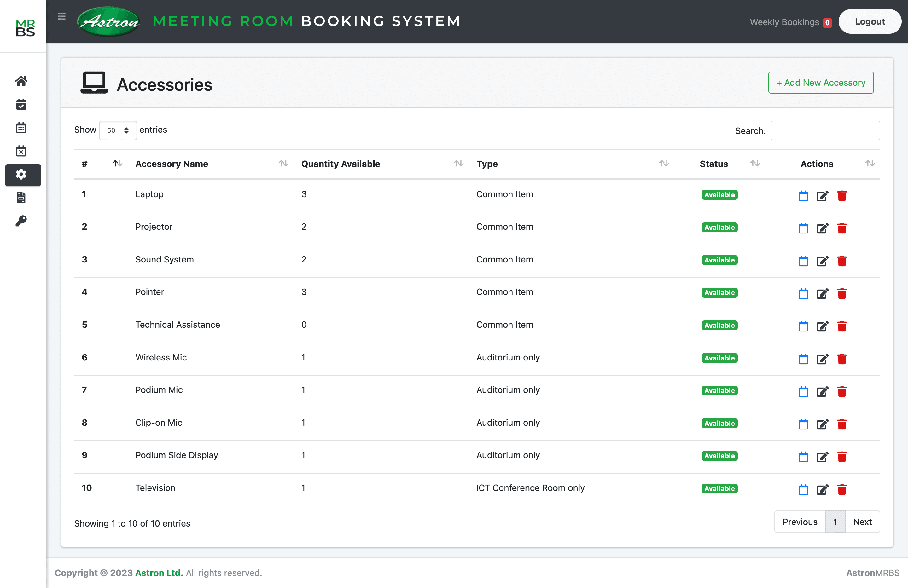
Task: Sort by Quantity Available column
Action: tap(341, 164)
